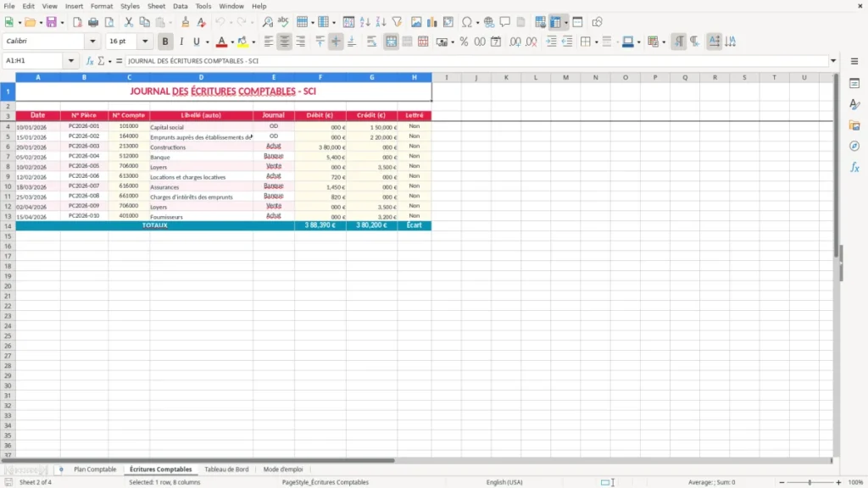Screen dimensions: 868x488
Task: Insert chart using toolbar icon
Action: click(431, 22)
